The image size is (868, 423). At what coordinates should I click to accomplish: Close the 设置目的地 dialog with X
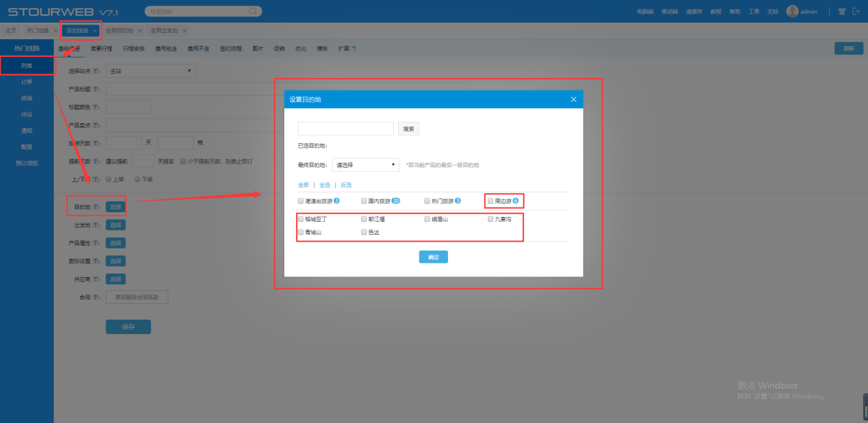573,100
